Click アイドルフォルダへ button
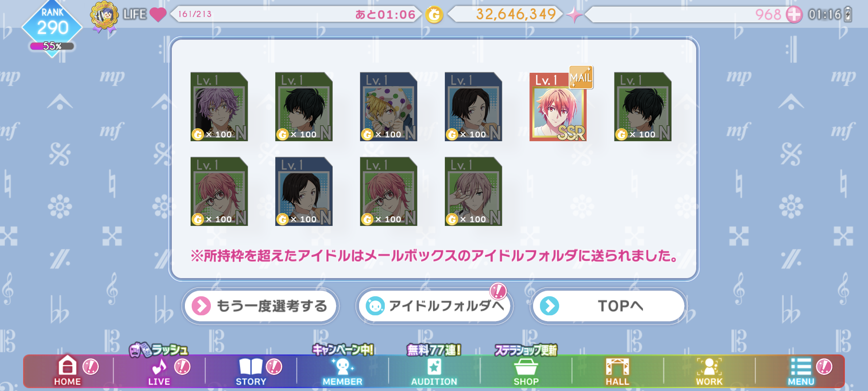 coord(434,306)
